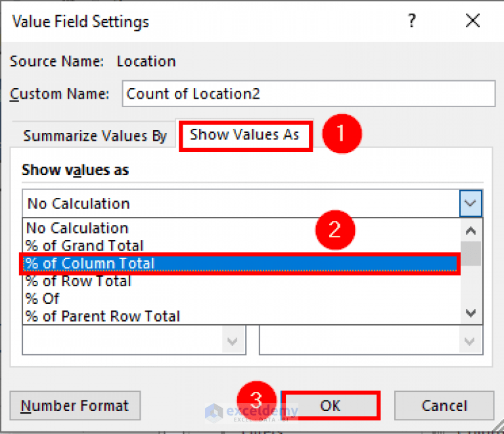The image size is (504, 434).
Task: Select % of Grand Total option
Action: pos(242,246)
